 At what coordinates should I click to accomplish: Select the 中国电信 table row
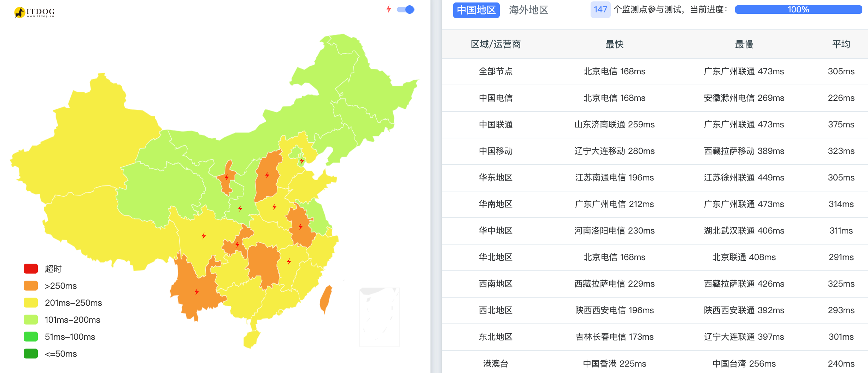coord(655,98)
